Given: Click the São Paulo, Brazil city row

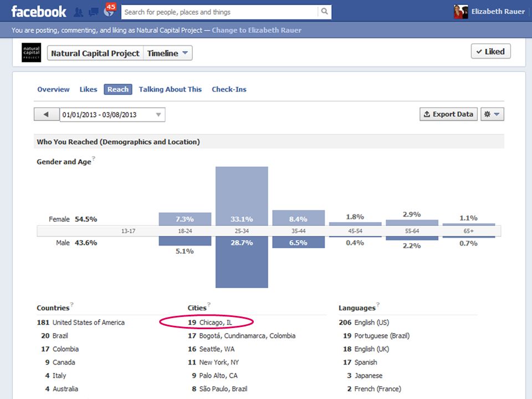Looking at the screenshot, I should pyautogui.click(x=219, y=389).
